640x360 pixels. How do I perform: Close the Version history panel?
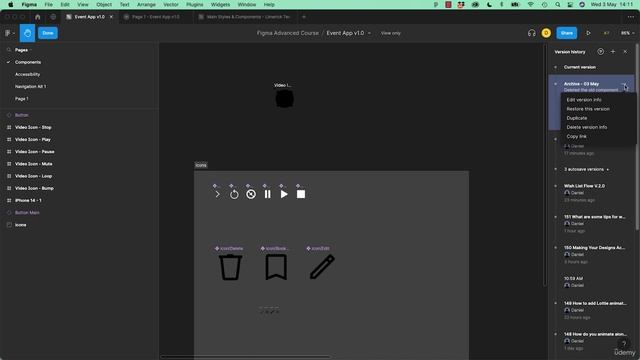[x=625, y=52]
